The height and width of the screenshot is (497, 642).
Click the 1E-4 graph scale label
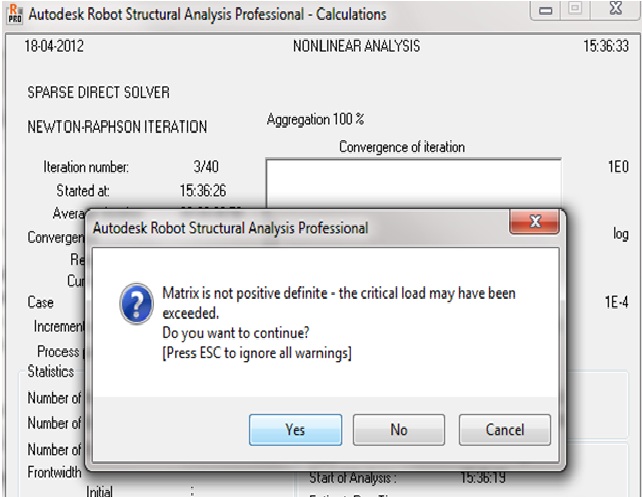(x=617, y=302)
